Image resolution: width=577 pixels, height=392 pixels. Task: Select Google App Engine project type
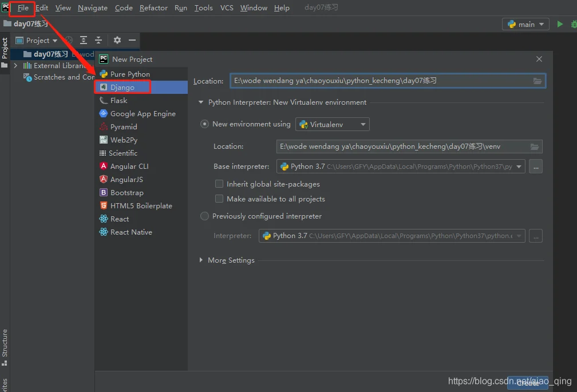click(141, 114)
